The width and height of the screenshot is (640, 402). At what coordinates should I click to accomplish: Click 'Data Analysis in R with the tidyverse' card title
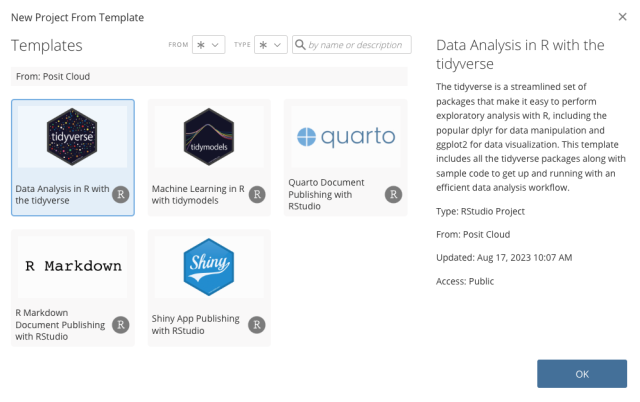62,195
